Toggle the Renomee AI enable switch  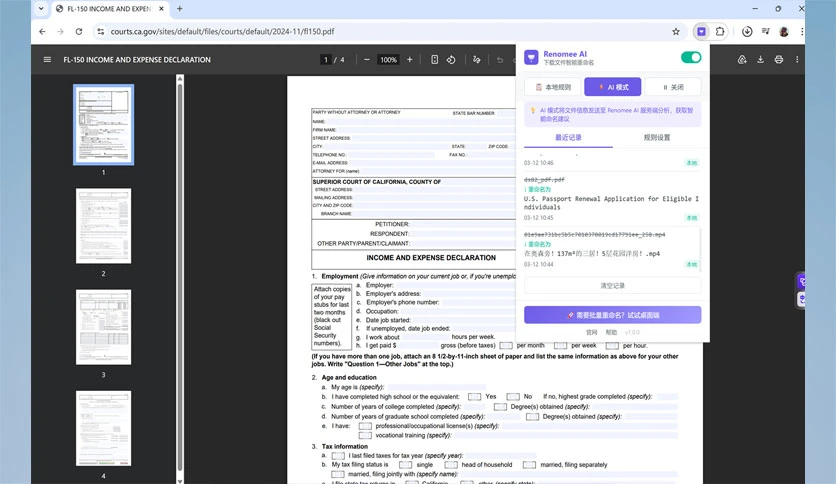coord(691,58)
